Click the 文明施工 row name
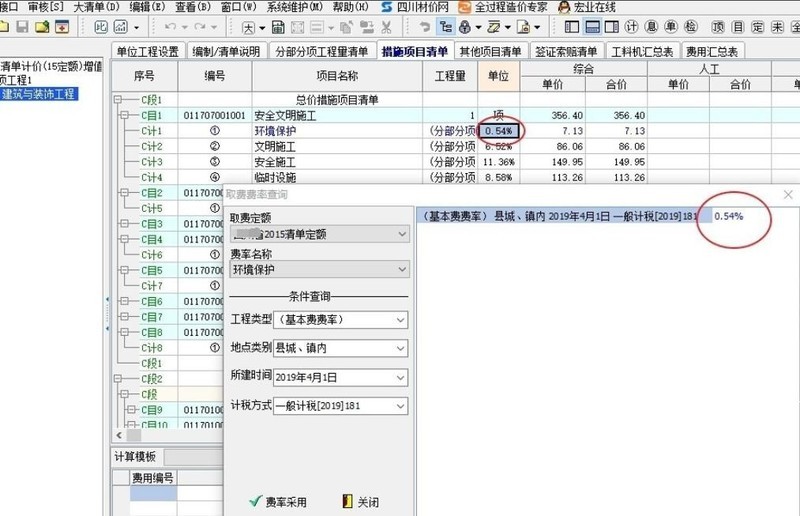This screenshot has width=800, height=516. [x=275, y=147]
